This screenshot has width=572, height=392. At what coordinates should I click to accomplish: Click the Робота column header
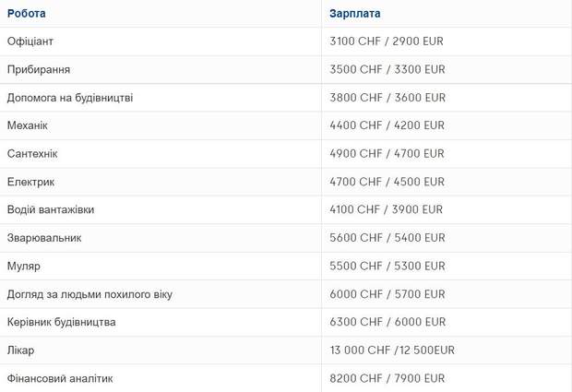[26, 14]
